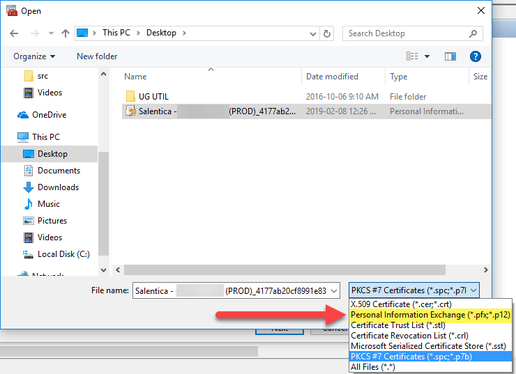Click navigation pane scroll up arrow
Screen dimensions: 516x374
104,74
